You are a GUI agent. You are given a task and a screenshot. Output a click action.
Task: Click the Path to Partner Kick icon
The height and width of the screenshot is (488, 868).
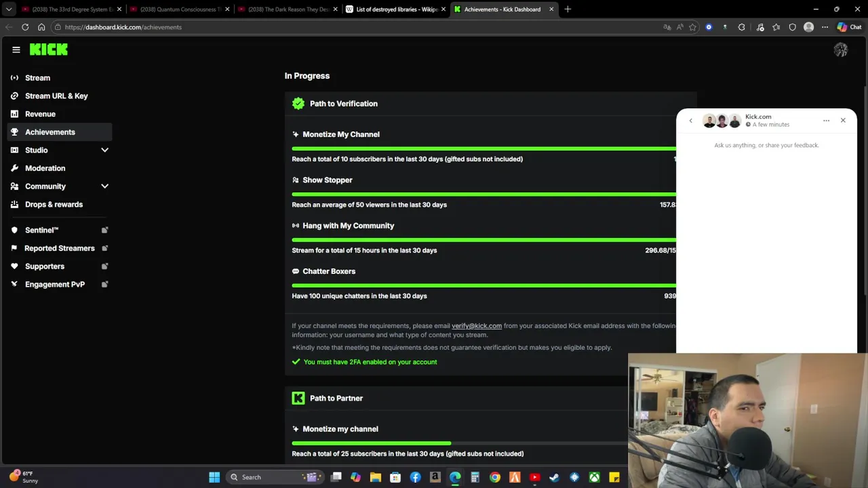pos(298,399)
